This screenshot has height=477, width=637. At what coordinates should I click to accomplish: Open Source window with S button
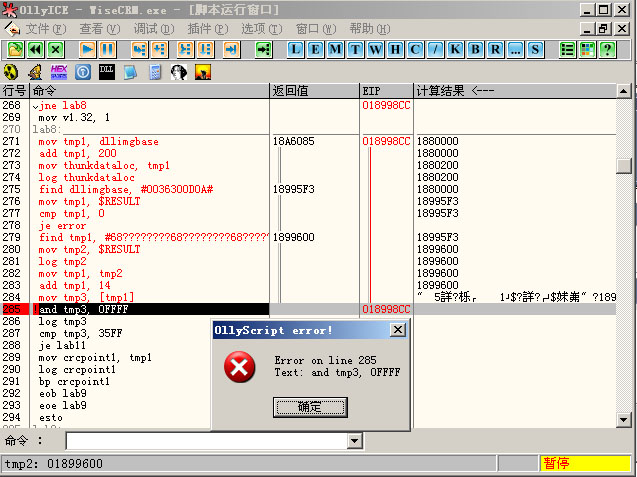pyautogui.click(x=535, y=50)
